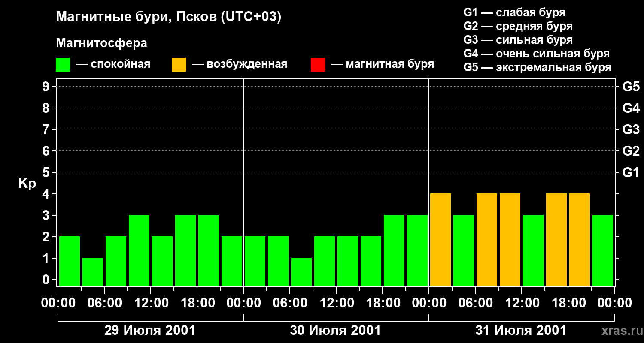Click the '12:00' time label for 29 July
This screenshot has height=343, width=644.
[151, 303]
